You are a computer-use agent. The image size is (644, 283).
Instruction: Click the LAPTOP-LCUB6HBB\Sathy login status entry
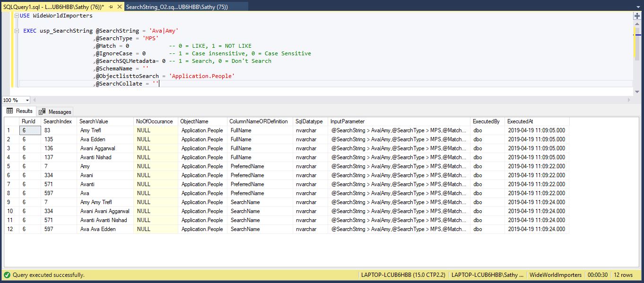click(487, 275)
